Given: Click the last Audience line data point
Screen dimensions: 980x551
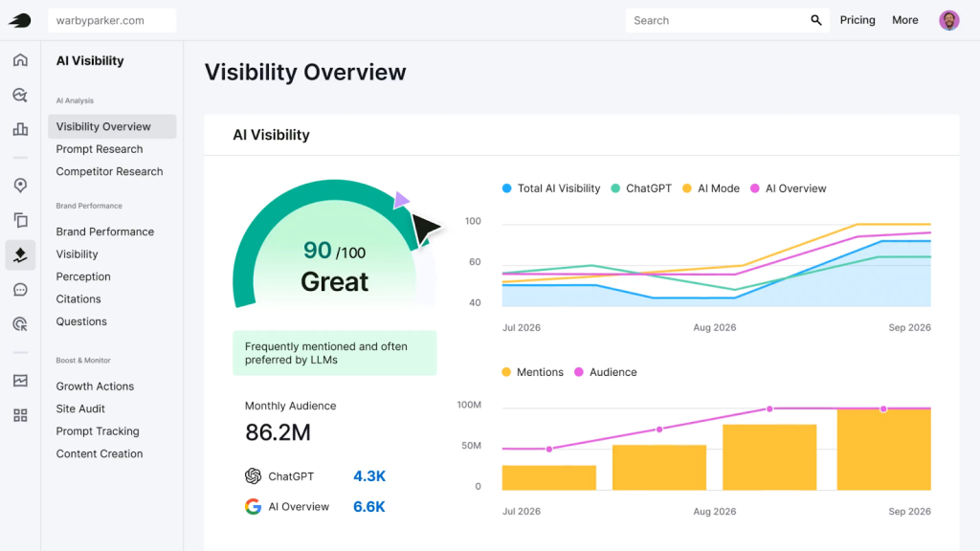Looking at the screenshot, I should [x=883, y=409].
